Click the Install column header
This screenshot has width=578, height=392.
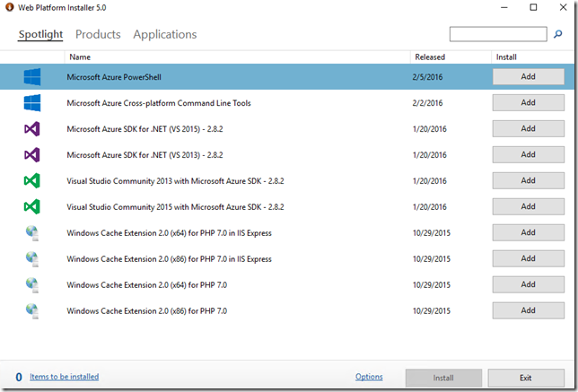pyautogui.click(x=532, y=57)
